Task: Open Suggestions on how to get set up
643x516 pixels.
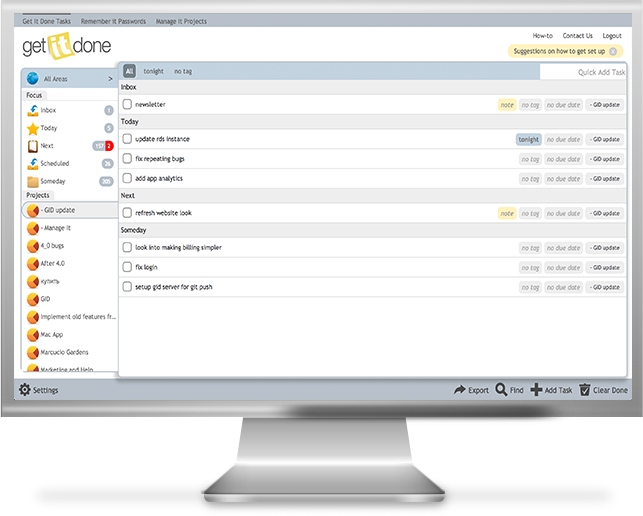Action: click(566, 50)
